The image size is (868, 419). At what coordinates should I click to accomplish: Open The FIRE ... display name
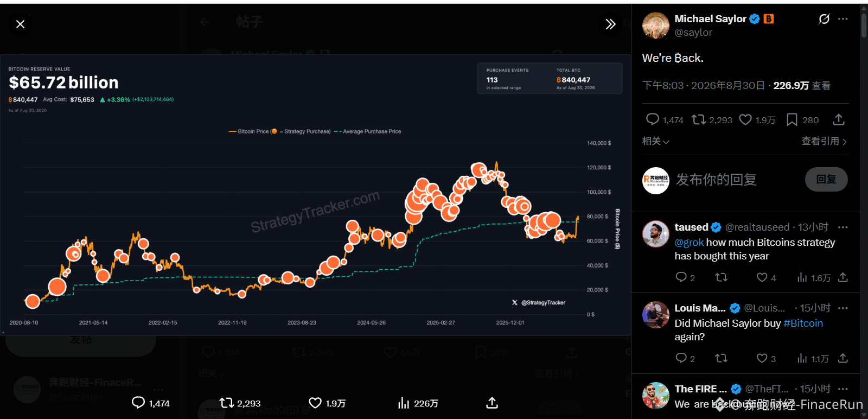700,389
